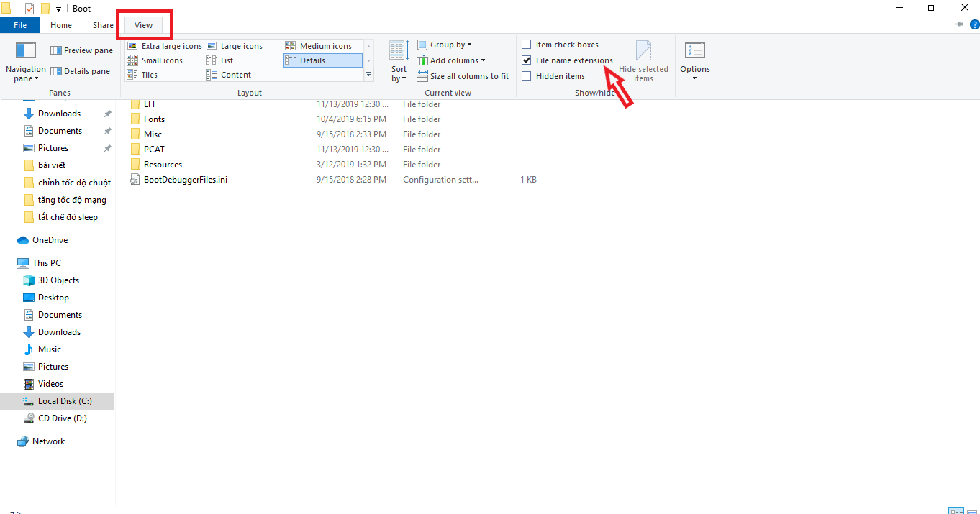Open 'chỉnh tốc độ chuột' folder in sidebar

click(74, 183)
